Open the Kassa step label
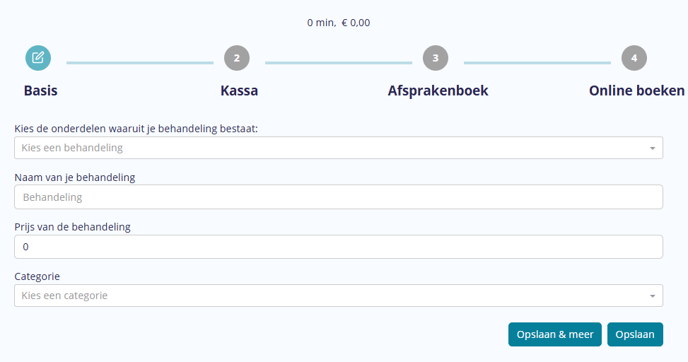This screenshot has height=362, width=688. pos(239,90)
